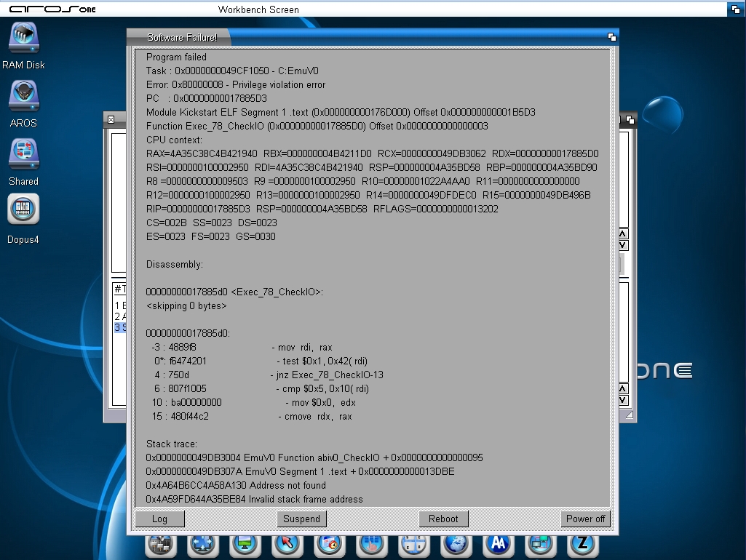746x560 pixels.
Task: Click the background window resize gadget
Action: pos(629,415)
